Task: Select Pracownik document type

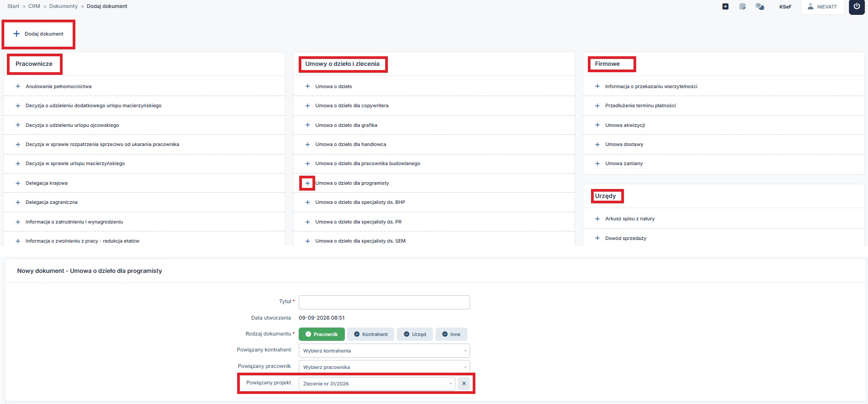Action: (322, 334)
